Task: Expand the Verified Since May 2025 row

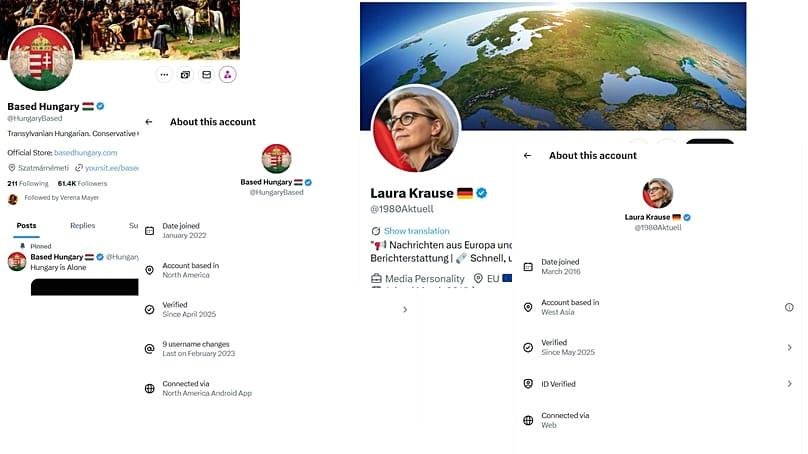Action: [789, 347]
